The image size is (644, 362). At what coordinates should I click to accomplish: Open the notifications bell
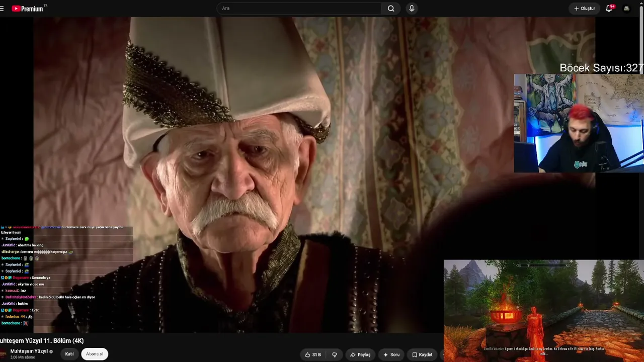pyautogui.click(x=609, y=9)
